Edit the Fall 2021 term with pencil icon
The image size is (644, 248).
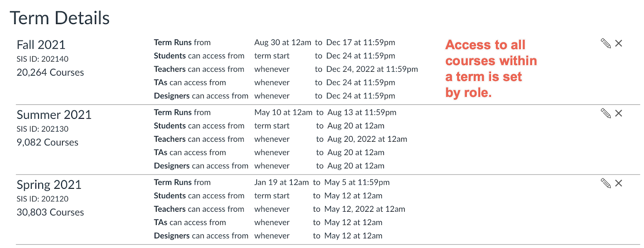606,43
